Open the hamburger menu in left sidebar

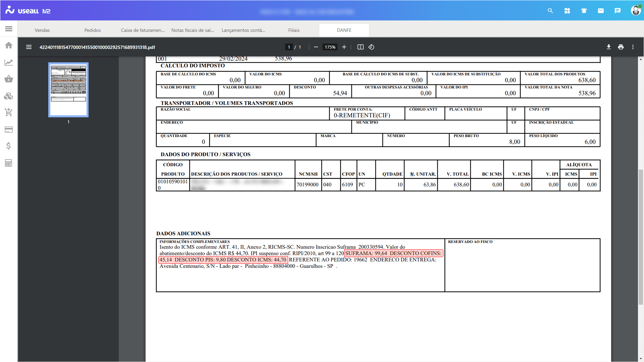pyautogui.click(x=9, y=29)
